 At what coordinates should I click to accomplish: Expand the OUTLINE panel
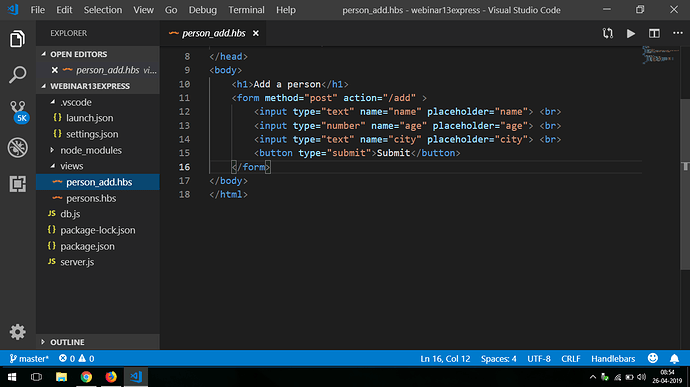(x=43, y=342)
